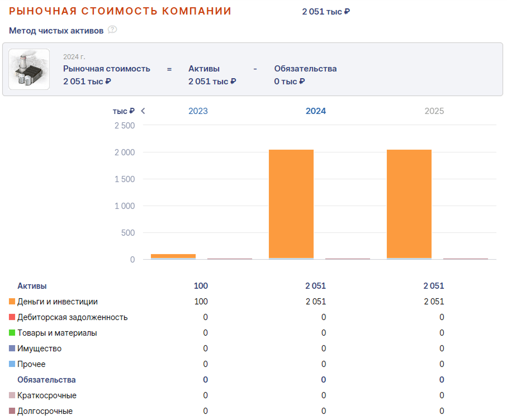This screenshot has height=420, width=507.
Task: Click the light blue Прочее swatch
Action: (12, 364)
